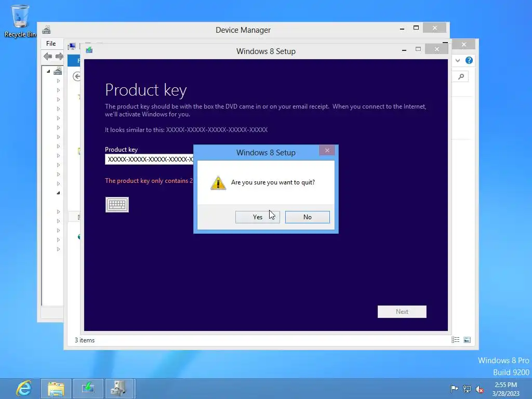Open Action Center flag in system tray
The height and width of the screenshot is (399, 532).
[x=454, y=389]
